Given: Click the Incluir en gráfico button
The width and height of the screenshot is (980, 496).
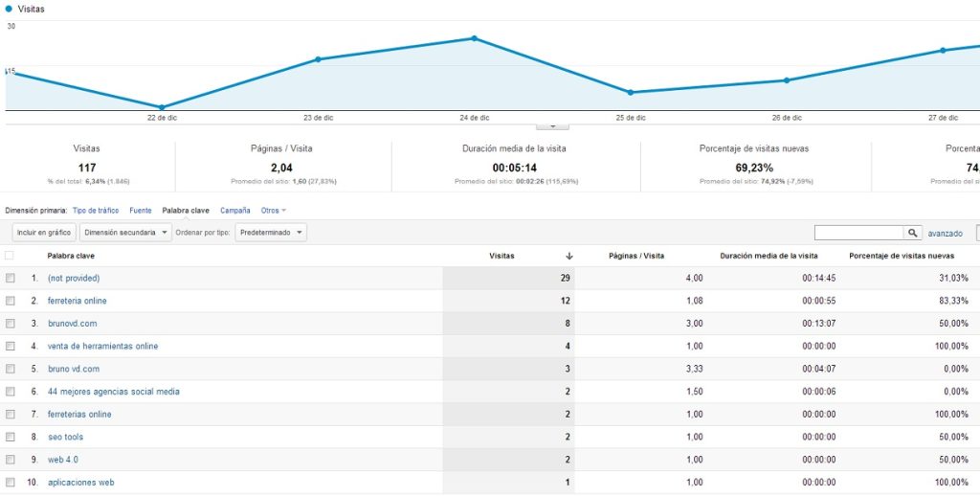Looking at the screenshot, I should pos(44,233).
